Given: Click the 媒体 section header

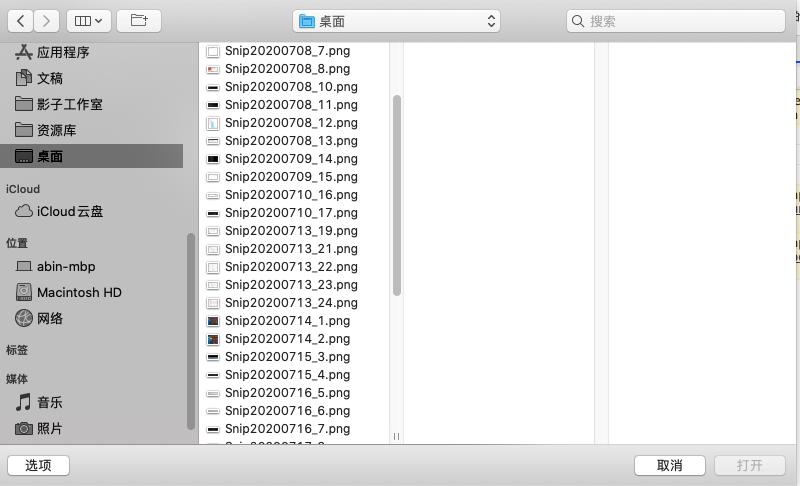Looking at the screenshot, I should click(x=17, y=379).
